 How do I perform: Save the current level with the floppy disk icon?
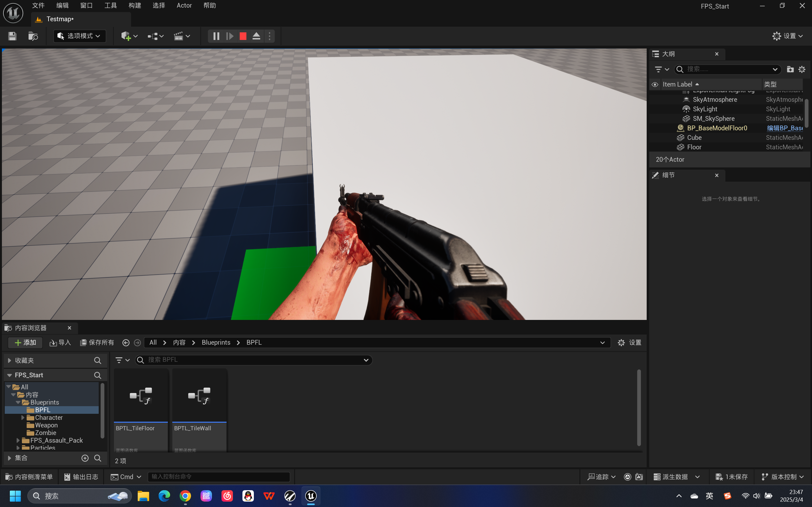click(x=12, y=36)
